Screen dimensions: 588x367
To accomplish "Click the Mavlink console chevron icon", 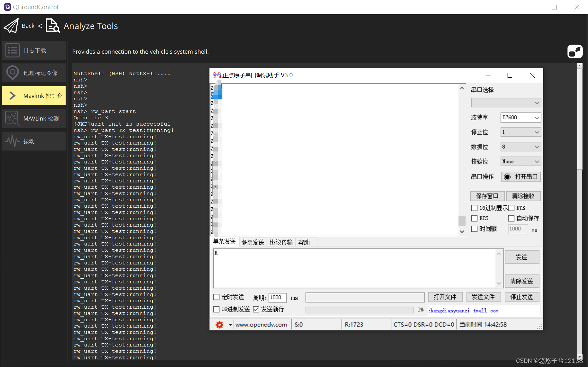I will click(13, 96).
